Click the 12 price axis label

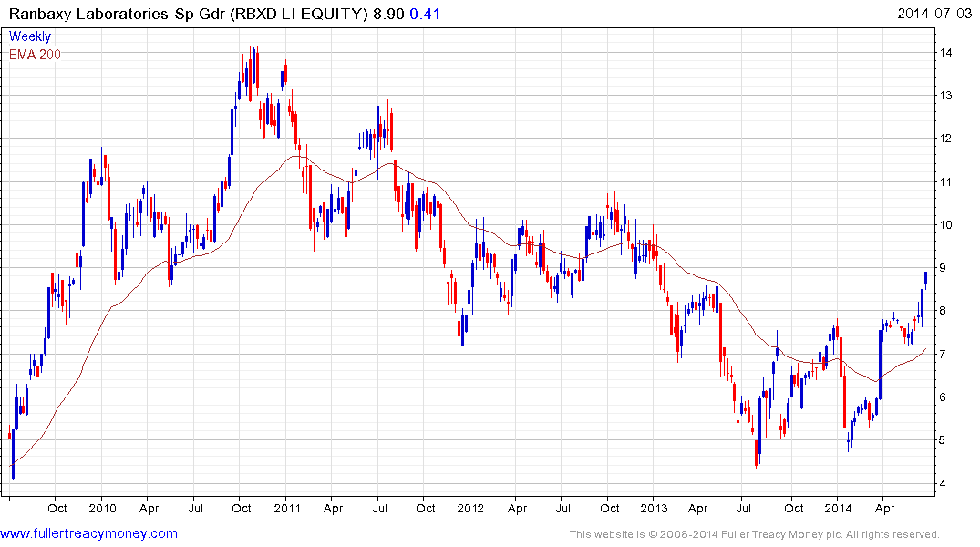[x=945, y=139]
